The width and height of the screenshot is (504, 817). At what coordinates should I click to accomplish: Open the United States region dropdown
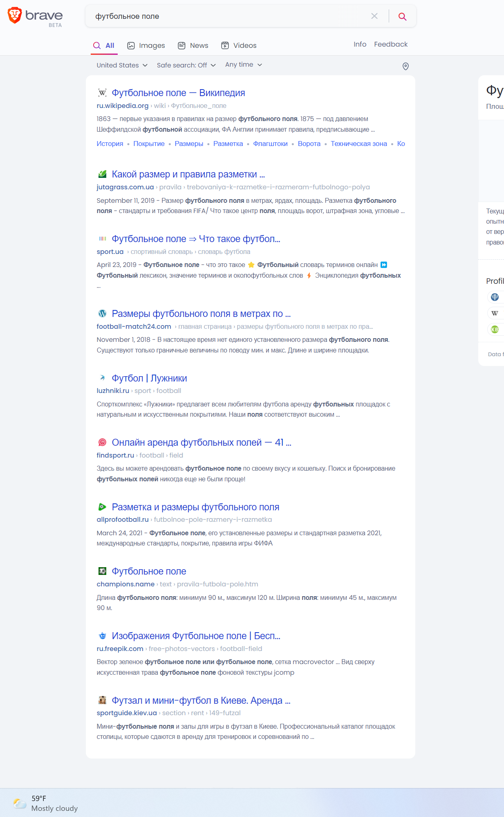pos(122,65)
